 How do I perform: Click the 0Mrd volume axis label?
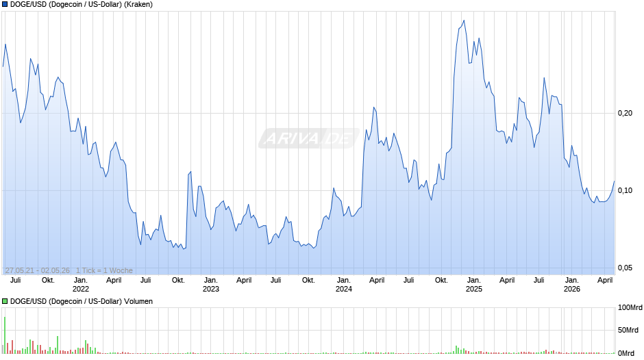(626, 353)
